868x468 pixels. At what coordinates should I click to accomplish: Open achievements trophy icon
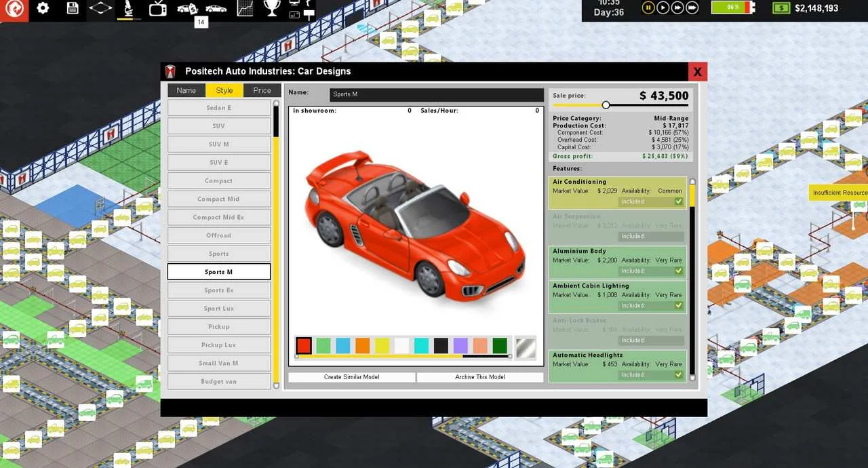pyautogui.click(x=272, y=9)
